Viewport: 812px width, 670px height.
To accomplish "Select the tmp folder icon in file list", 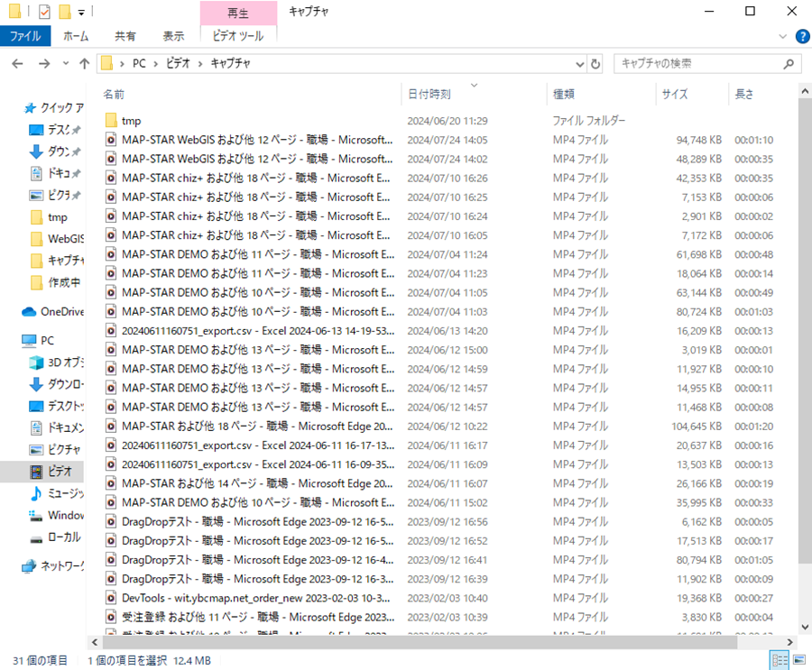I will 111,121.
